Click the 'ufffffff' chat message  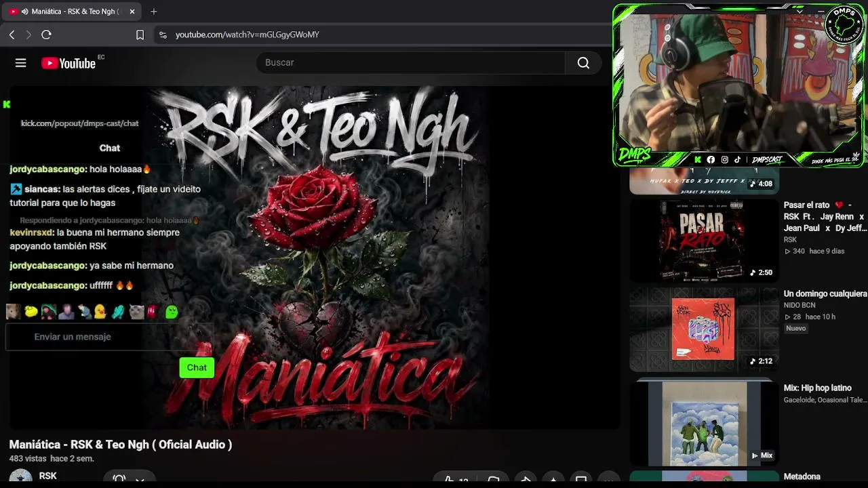pyautogui.click(x=72, y=285)
